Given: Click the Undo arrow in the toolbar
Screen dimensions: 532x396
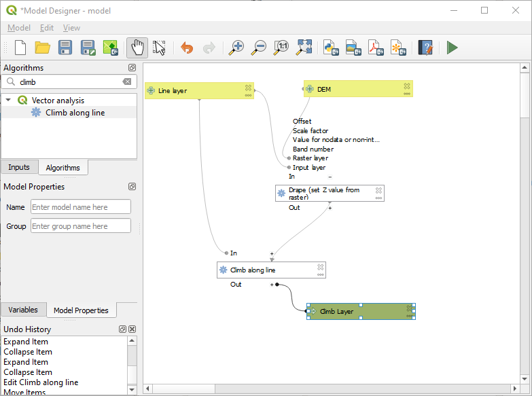Looking at the screenshot, I should 186,48.
